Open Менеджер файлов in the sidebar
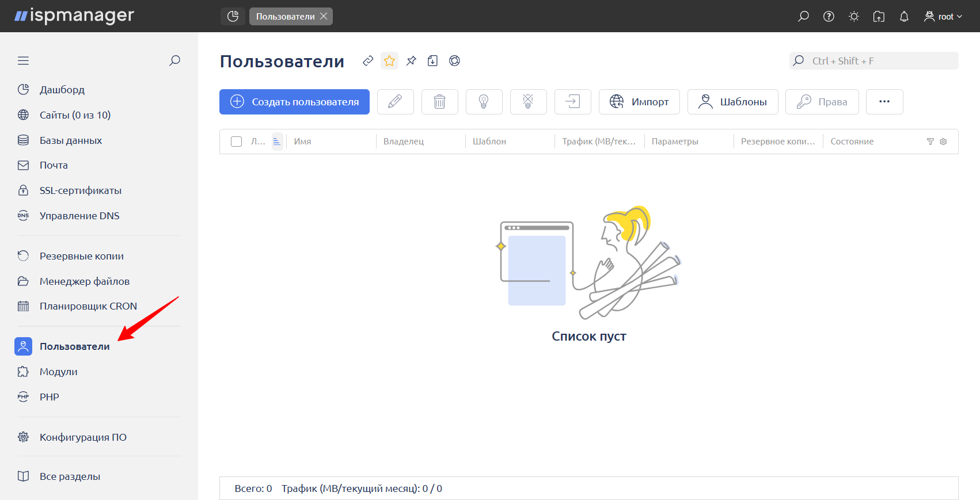980x500 pixels. click(84, 281)
